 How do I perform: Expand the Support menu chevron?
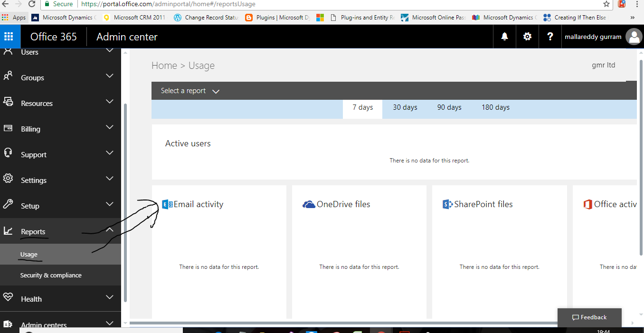pyautogui.click(x=110, y=153)
